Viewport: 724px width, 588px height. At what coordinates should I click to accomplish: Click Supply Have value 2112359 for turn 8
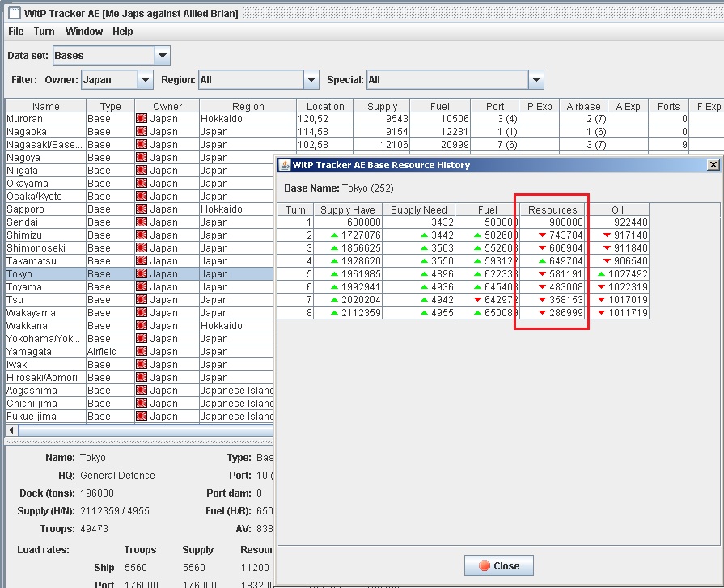(361, 312)
